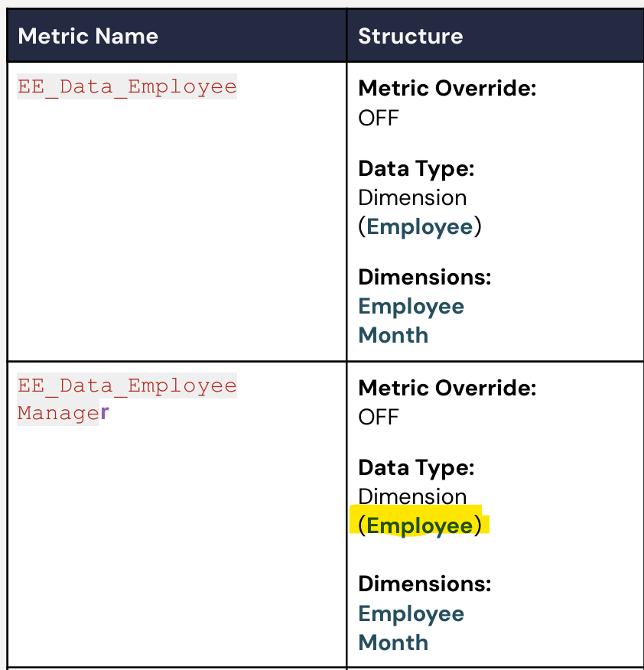Select the EE_Data_Employee Manager metric name
Image resolution: width=644 pixels, height=670 pixels.
tap(127, 399)
